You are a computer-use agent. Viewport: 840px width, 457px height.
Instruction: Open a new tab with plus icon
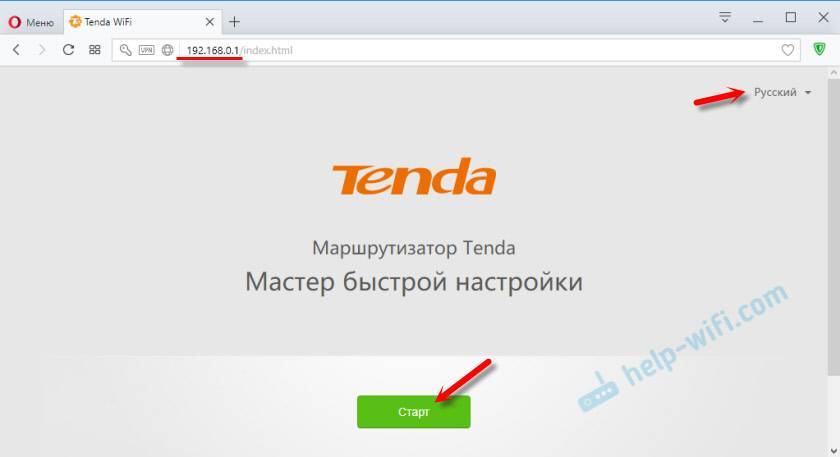(x=234, y=22)
